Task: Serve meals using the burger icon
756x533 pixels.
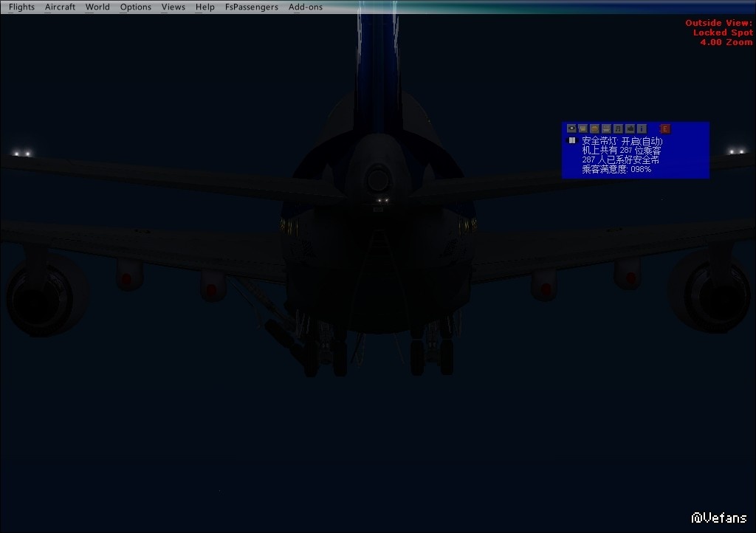Action: click(594, 128)
